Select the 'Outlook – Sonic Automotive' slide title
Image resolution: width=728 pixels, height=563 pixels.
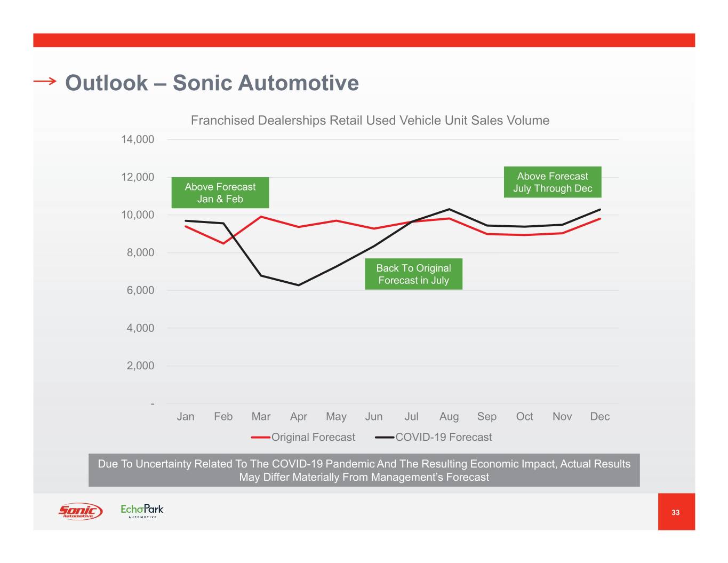pyautogui.click(x=212, y=83)
